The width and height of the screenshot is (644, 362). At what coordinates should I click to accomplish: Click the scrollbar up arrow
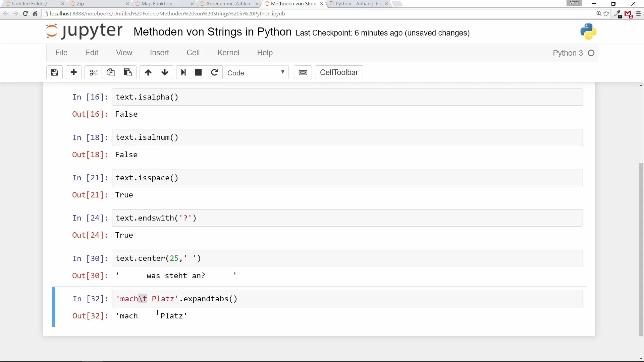[x=641, y=85]
